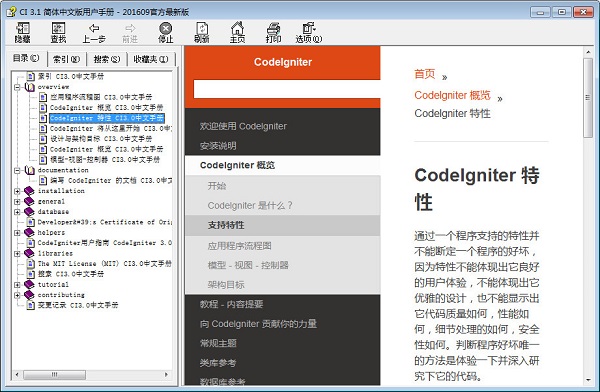Click the content scrollbar up arrow
The height and width of the screenshot is (392, 600).
click(588, 52)
